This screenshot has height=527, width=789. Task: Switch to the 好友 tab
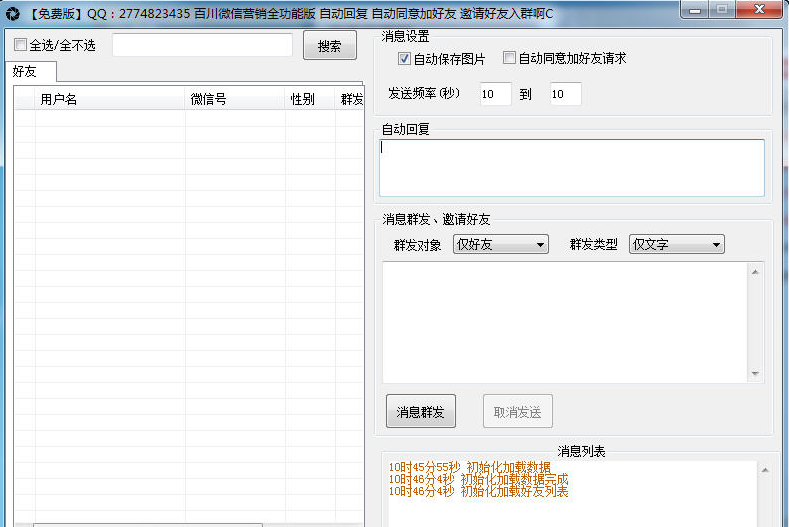pyautogui.click(x=31, y=71)
